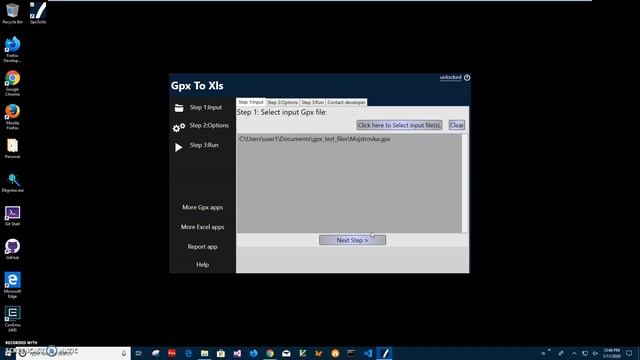Viewport: 640px width, 360px height.
Task: Click the power icon next to unlocked
Action: [x=467, y=77]
